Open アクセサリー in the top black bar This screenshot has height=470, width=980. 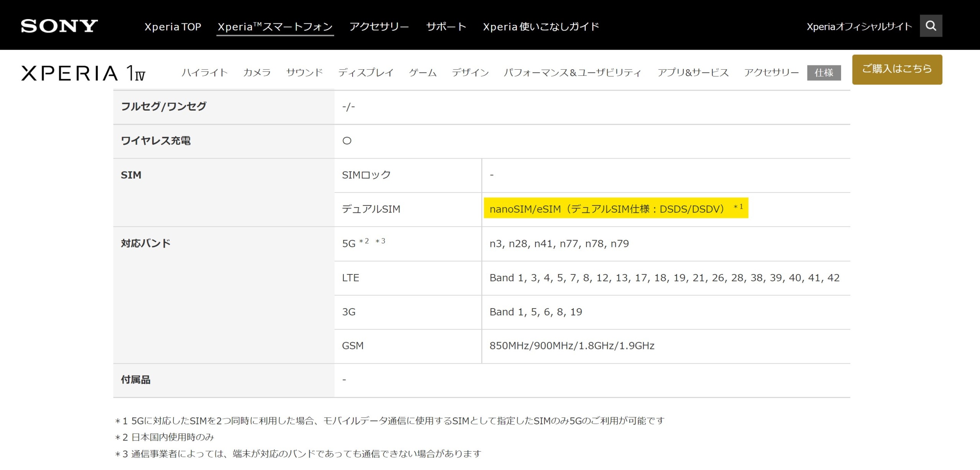(379, 27)
